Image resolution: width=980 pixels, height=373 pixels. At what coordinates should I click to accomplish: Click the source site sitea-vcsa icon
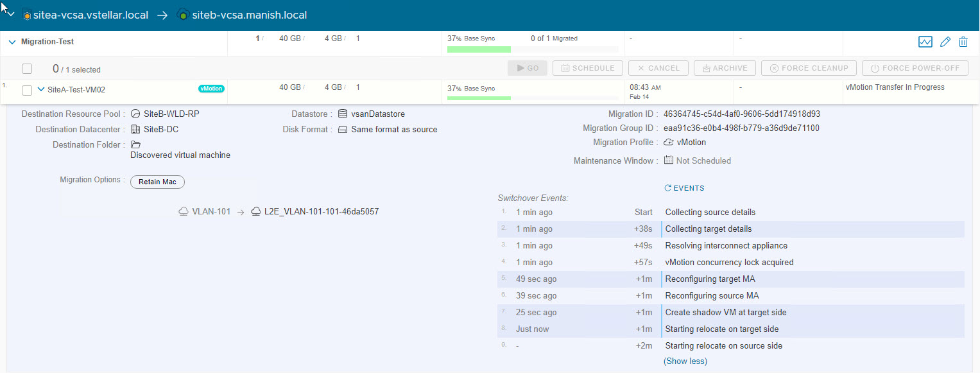tap(27, 15)
